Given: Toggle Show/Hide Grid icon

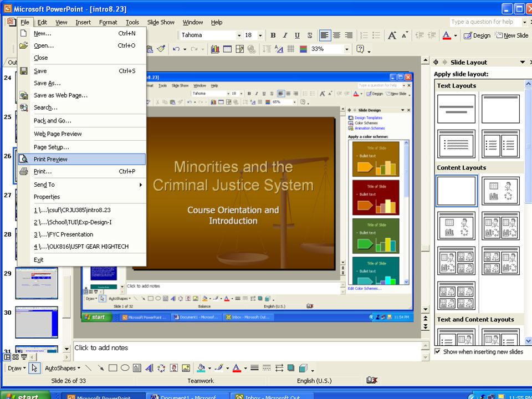Looking at the screenshot, I should (x=291, y=49).
